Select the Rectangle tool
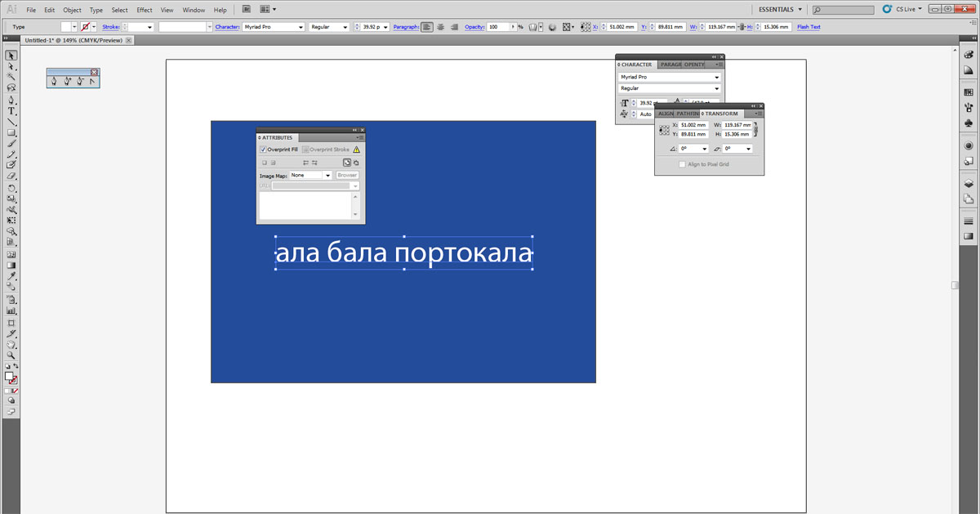The height and width of the screenshot is (514, 980). pos(11,132)
